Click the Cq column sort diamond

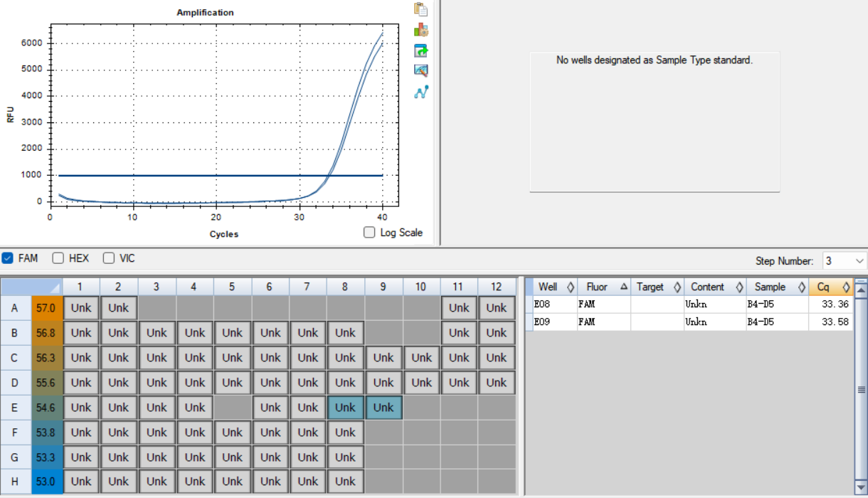click(x=846, y=287)
